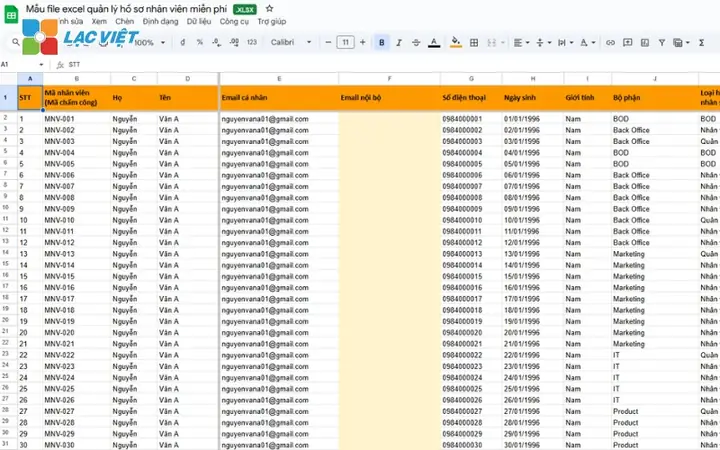Insert a comment
720x450 pixels.
tap(627, 42)
